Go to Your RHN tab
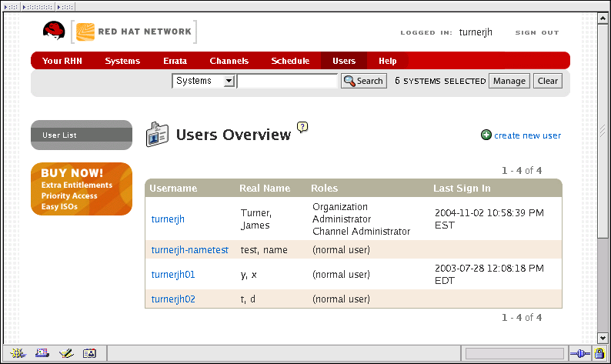Screen dimensions: 611x364 click(62, 61)
